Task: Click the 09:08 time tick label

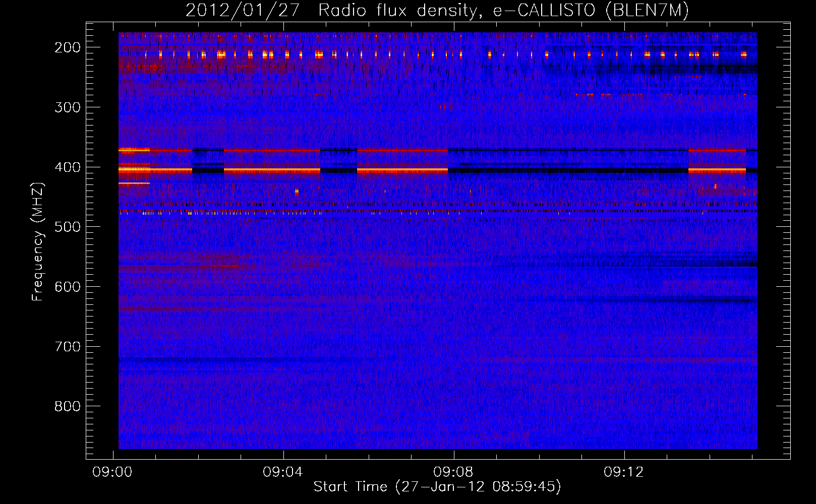Action: click(x=453, y=472)
